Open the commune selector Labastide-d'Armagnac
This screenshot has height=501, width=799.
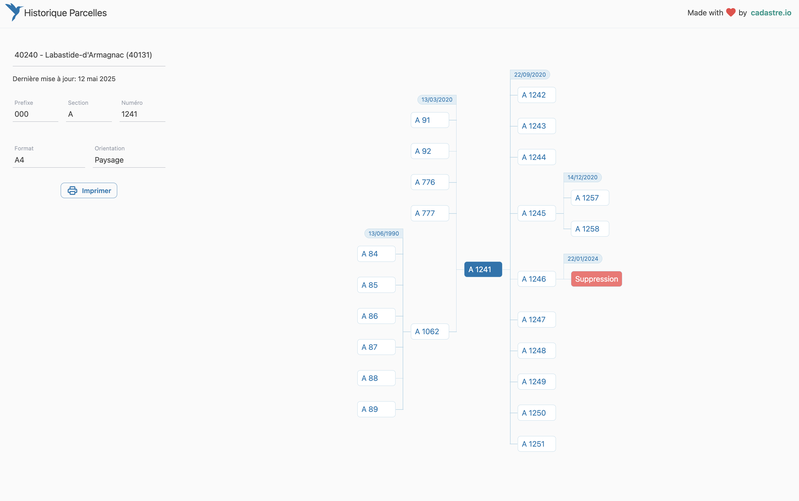[89, 55]
